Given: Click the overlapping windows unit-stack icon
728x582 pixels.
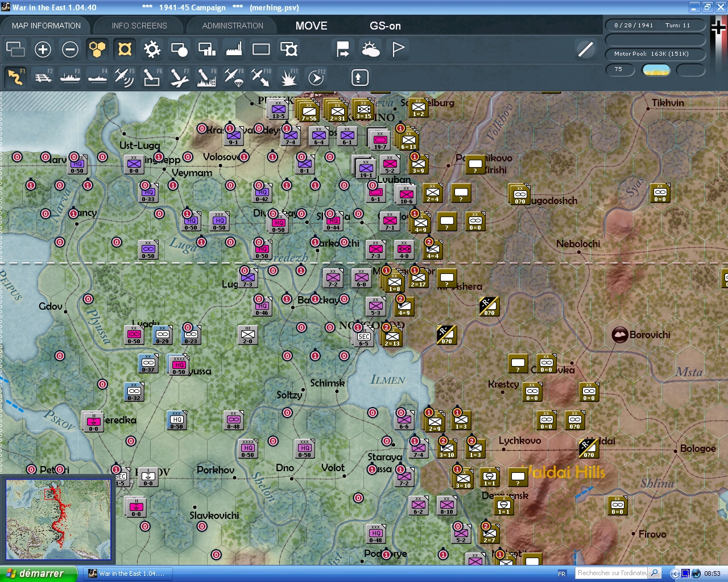Looking at the screenshot, I should [x=15, y=49].
